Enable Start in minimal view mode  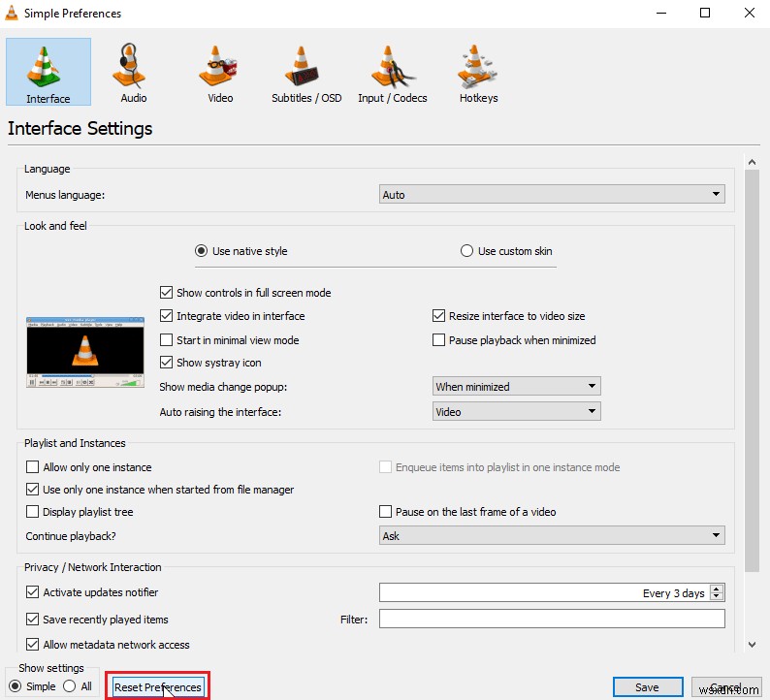[x=229, y=339]
